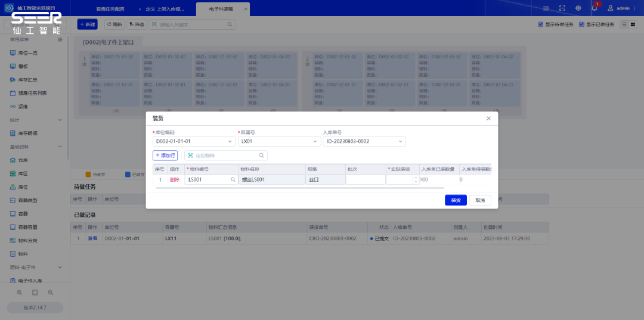Click the fullscreen scan icon in header

(x=562, y=8)
